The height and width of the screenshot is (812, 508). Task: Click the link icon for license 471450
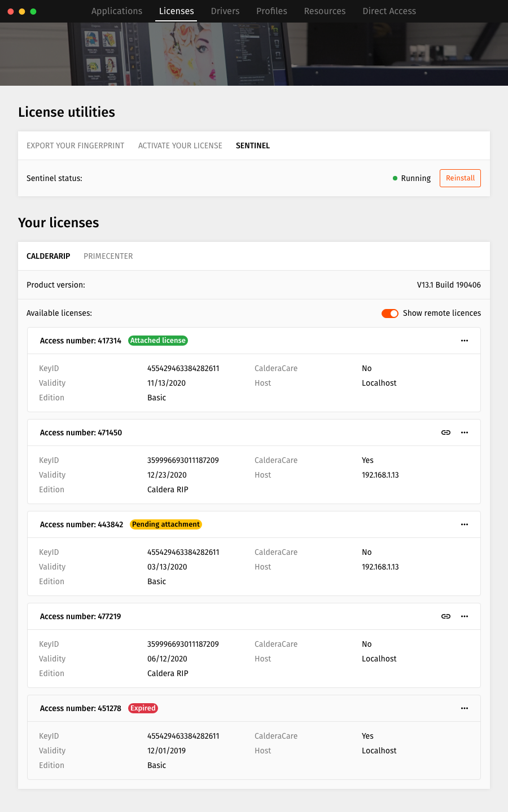point(446,433)
